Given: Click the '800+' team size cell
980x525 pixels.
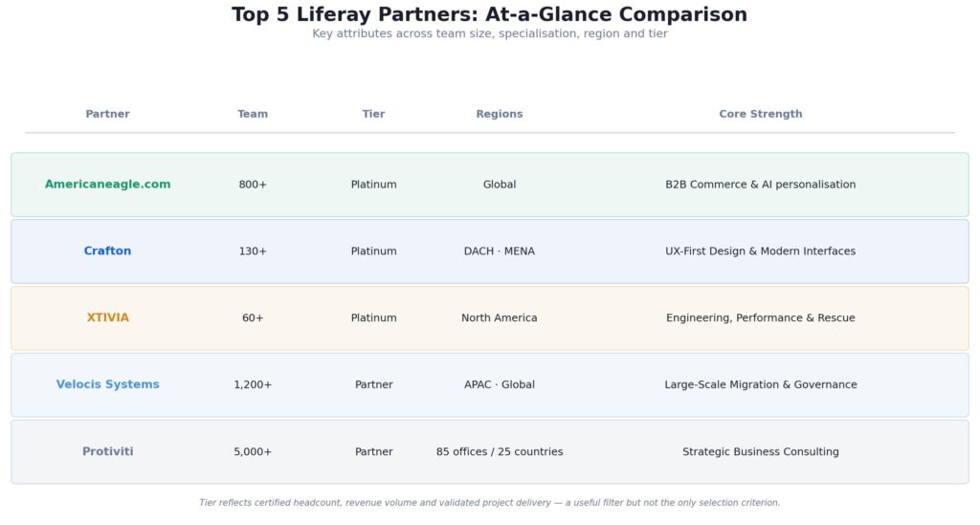Looking at the screenshot, I should [253, 185].
